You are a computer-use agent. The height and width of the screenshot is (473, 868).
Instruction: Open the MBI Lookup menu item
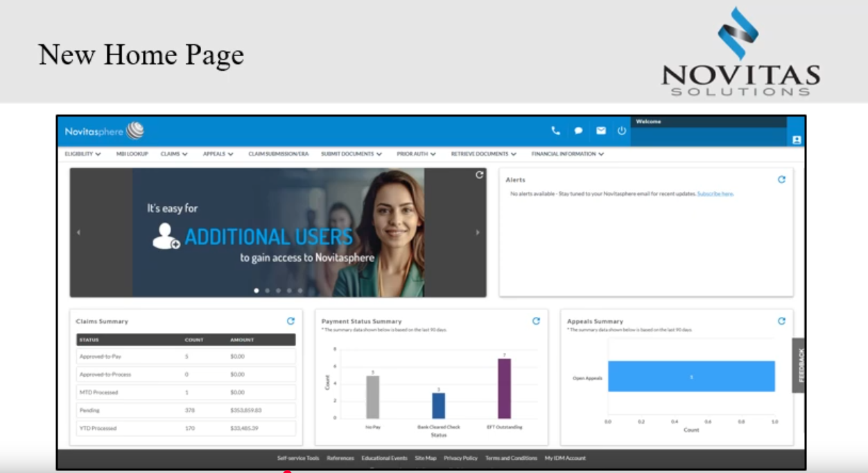pyautogui.click(x=132, y=154)
